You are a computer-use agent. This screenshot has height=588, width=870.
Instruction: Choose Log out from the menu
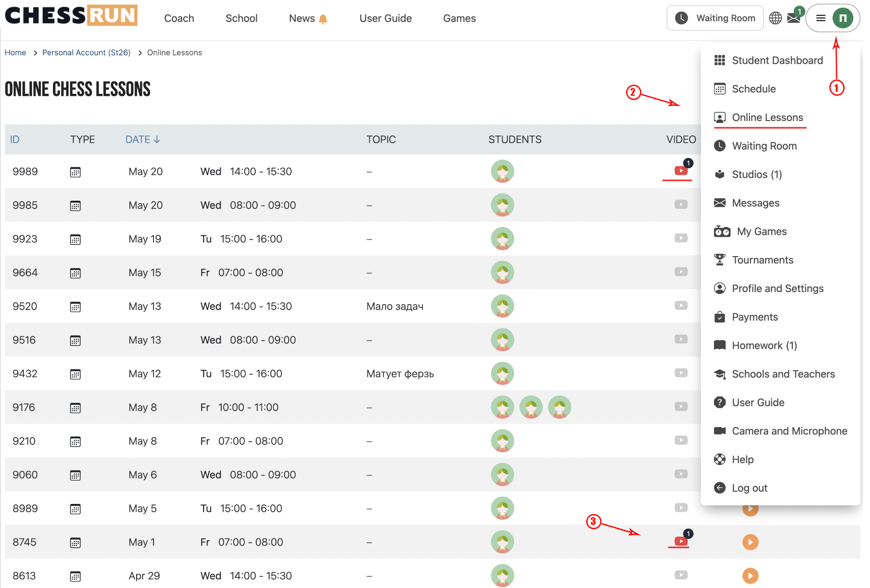click(749, 488)
